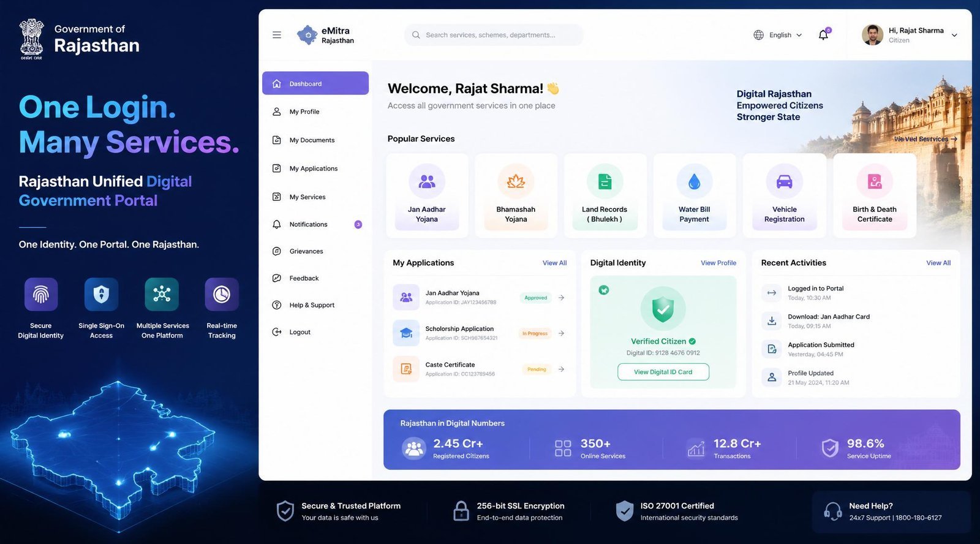
Task: Click the Government of Rajasthan emblem
Action: [31, 39]
